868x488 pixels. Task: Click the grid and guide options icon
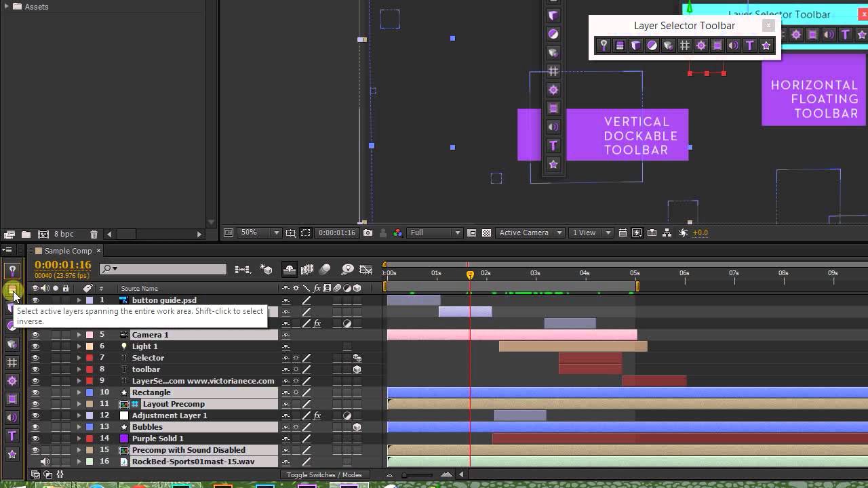pyautogui.click(x=290, y=232)
